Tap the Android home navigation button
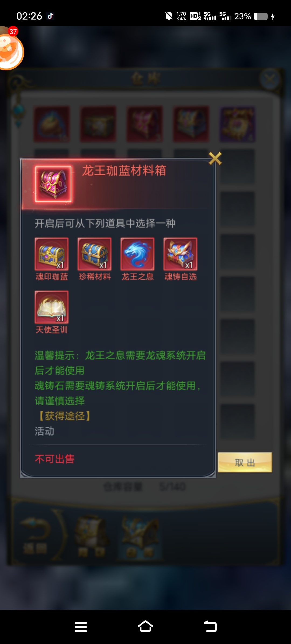The height and width of the screenshot is (644, 291). [145, 627]
